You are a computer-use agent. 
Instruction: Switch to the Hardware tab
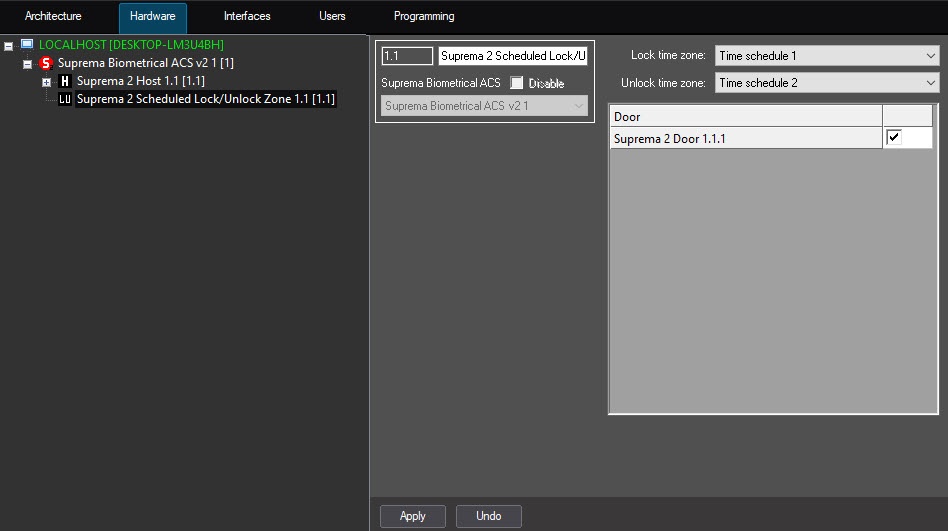click(152, 17)
